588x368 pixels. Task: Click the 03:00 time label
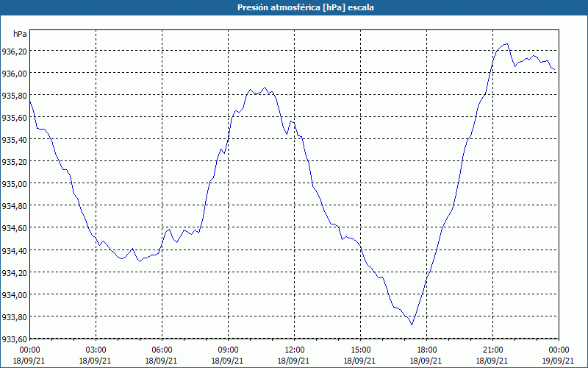[96, 350]
